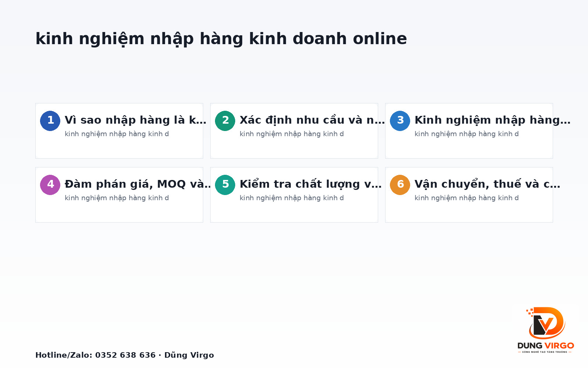
Task: Click the orange number 6 circle
Action: (400, 185)
